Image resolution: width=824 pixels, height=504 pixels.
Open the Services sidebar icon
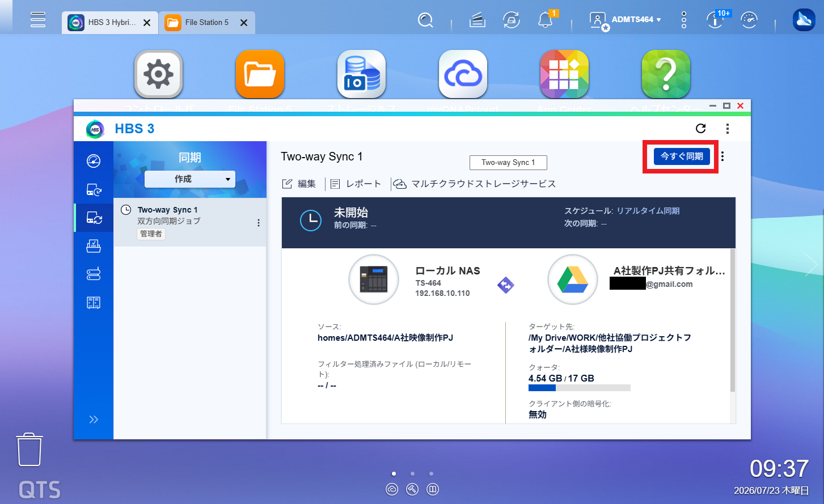pos(94,302)
